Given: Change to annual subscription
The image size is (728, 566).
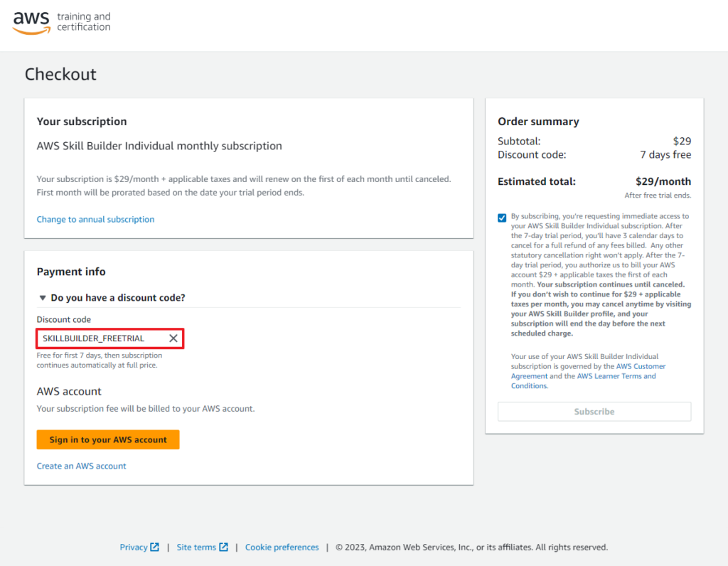Looking at the screenshot, I should 96,219.
